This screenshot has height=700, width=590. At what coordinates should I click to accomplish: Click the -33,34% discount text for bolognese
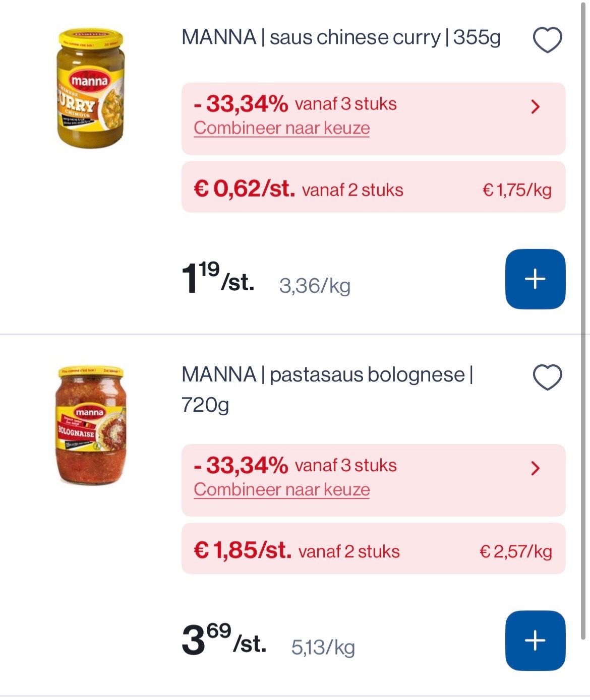coord(241,465)
